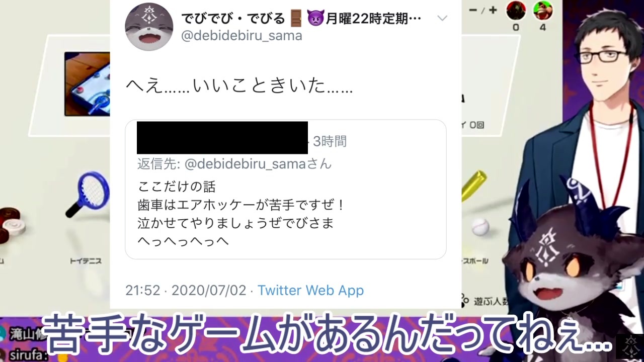Click the Donkey Kong player avatar
The width and height of the screenshot is (644, 362).
(543, 10)
